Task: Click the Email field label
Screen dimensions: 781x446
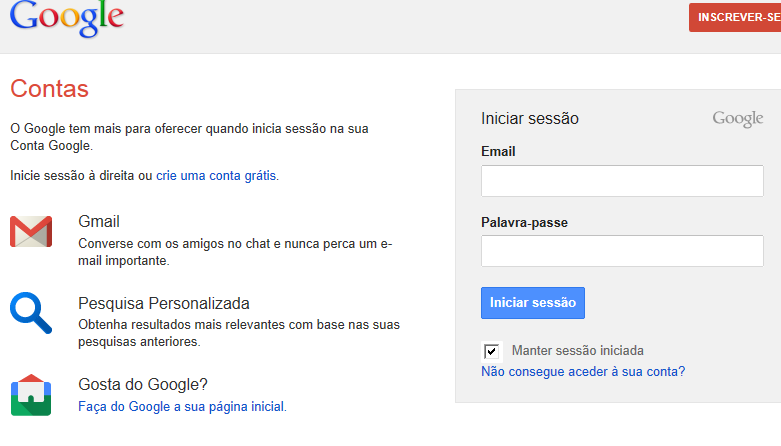Action: [498, 151]
